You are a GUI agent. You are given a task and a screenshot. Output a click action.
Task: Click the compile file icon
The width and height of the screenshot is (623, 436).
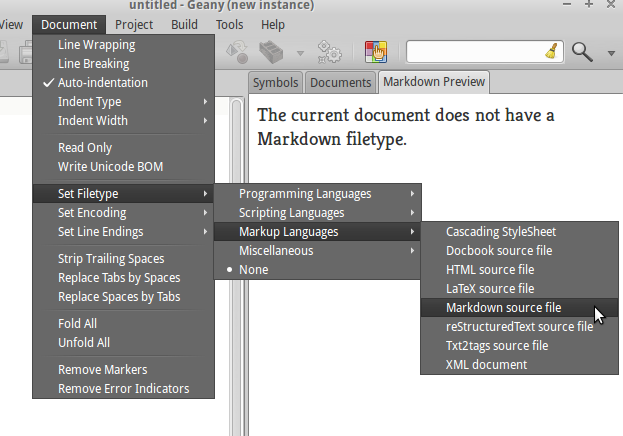[x=238, y=52]
